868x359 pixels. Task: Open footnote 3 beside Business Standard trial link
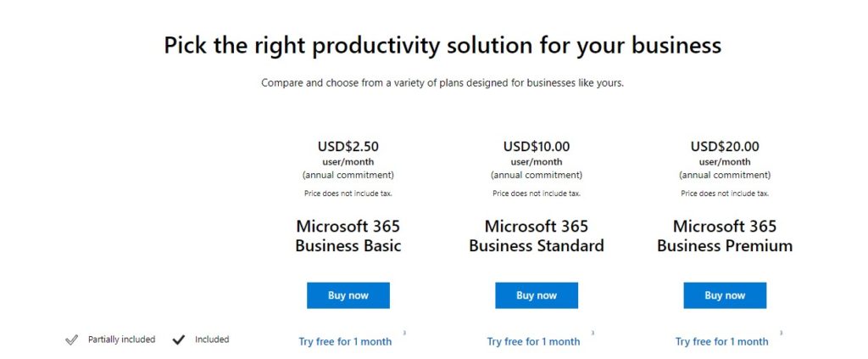click(593, 334)
